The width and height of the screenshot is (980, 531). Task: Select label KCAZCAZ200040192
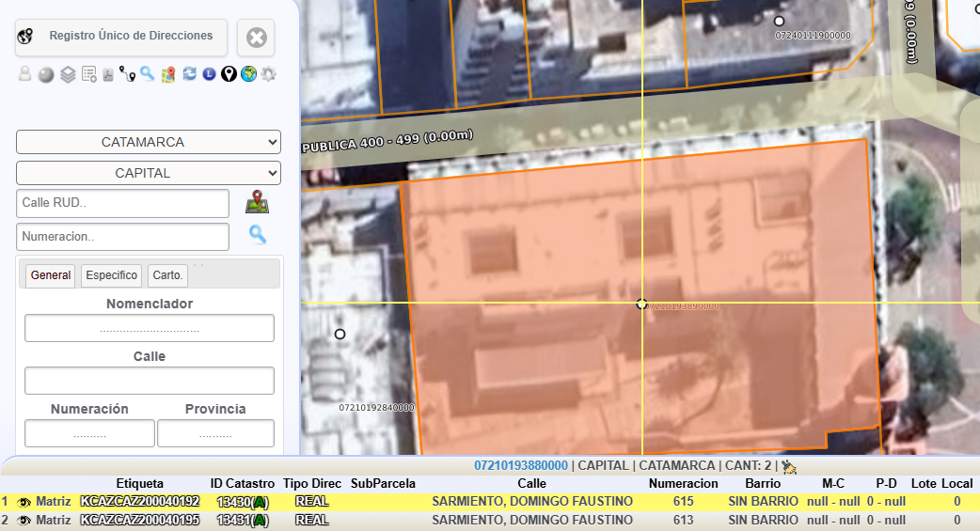[x=140, y=502]
